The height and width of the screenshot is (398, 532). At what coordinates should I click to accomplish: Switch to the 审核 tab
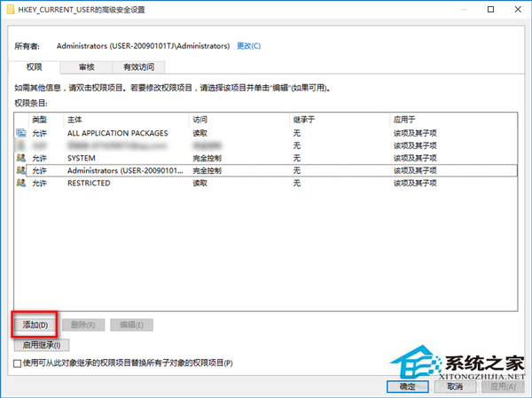pyautogui.click(x=87, y=66)
